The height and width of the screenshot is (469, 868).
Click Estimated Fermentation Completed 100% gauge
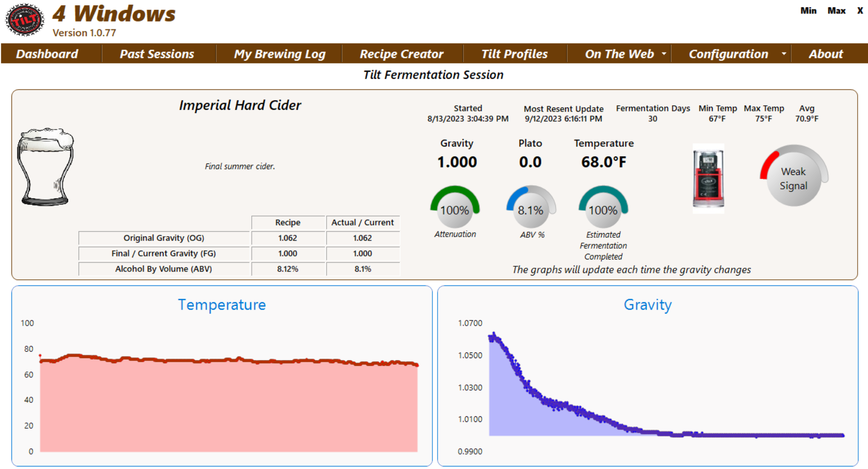point(603,207)
